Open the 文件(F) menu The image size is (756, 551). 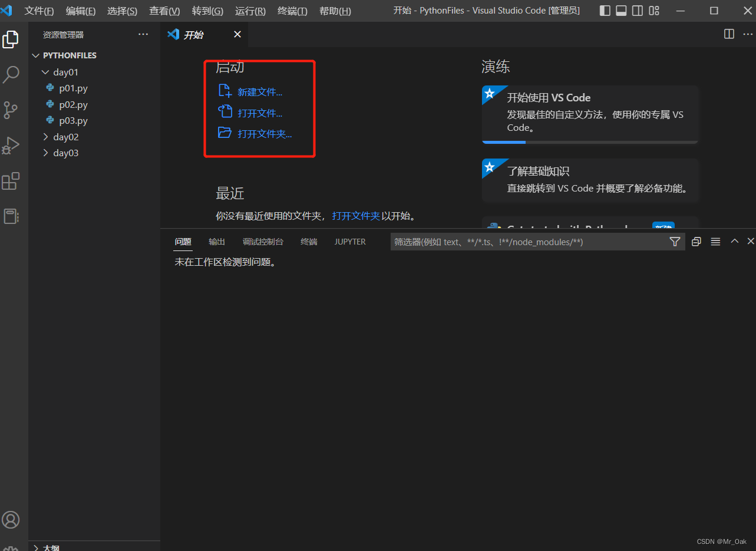[x=39, y=11]
